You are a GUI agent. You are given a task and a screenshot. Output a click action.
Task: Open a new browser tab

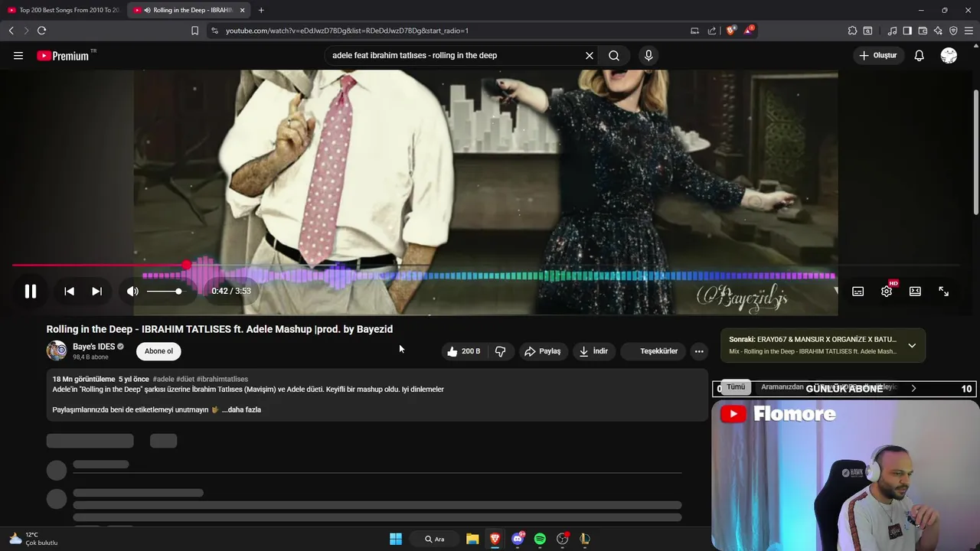pos(261,10)
